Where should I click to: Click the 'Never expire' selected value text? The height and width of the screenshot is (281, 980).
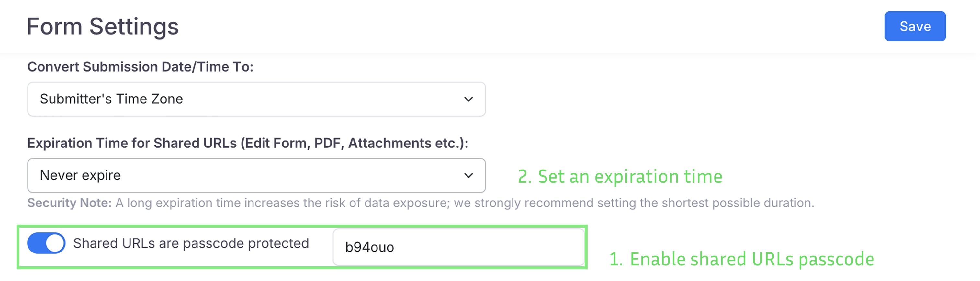coord(80,176)
